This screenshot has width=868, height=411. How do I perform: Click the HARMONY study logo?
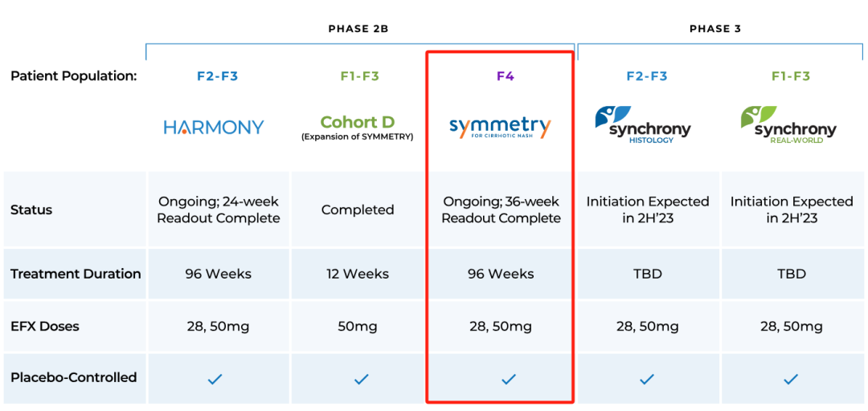coord(214,128)
